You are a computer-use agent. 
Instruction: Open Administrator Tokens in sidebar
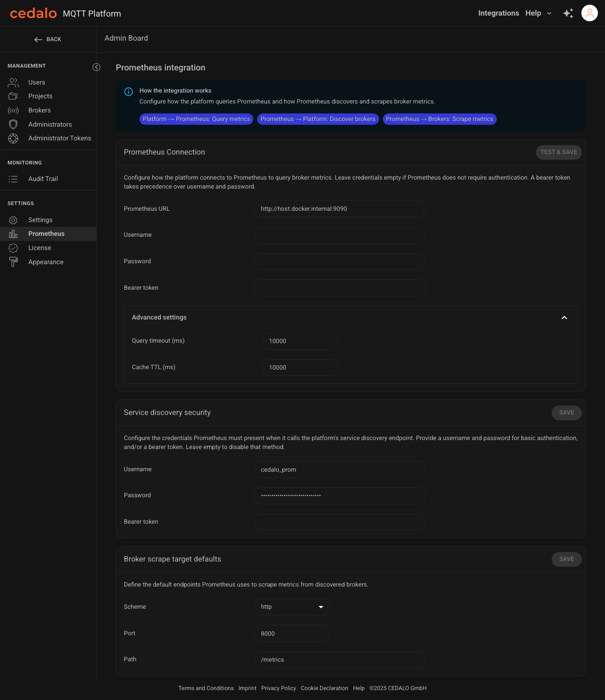tap(48, 138)
